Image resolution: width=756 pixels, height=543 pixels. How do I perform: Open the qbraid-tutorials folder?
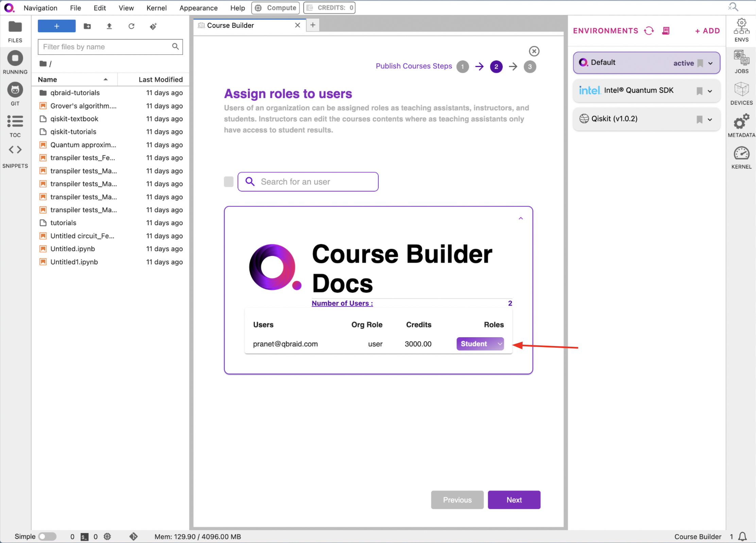pyautogui.click(x=111, y=93)
